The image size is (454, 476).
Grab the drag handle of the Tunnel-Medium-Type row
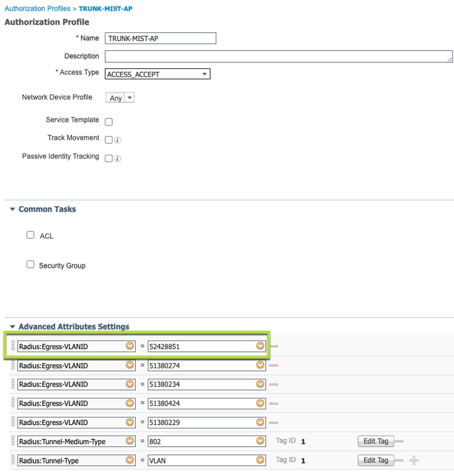click(13, 441)
